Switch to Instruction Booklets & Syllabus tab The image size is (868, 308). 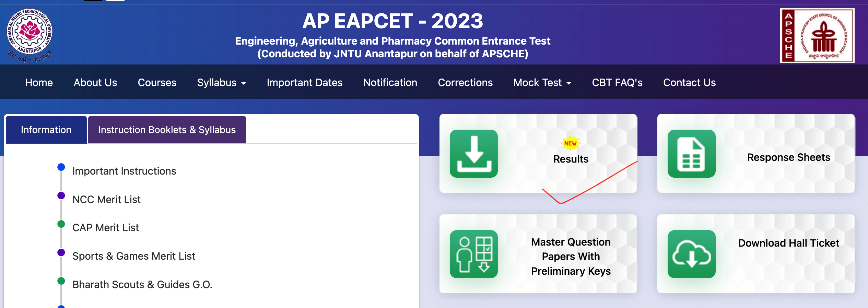click(167, 130)
